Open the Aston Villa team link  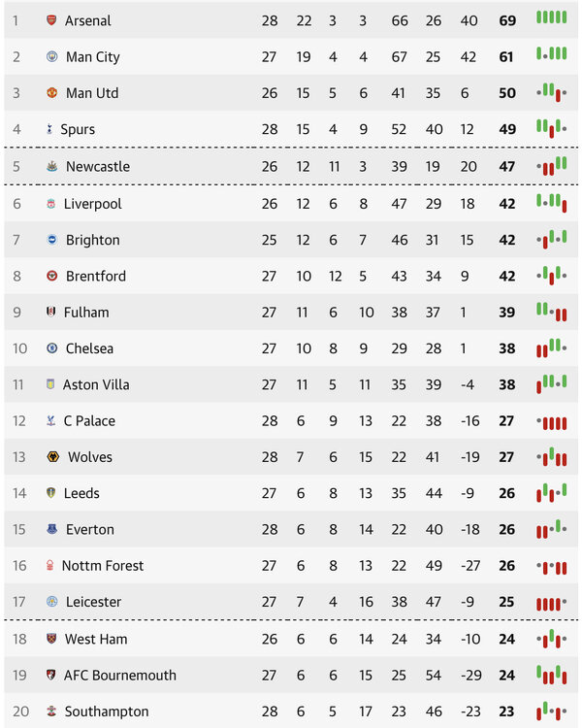pyautogui.click(x=95, y=384)
